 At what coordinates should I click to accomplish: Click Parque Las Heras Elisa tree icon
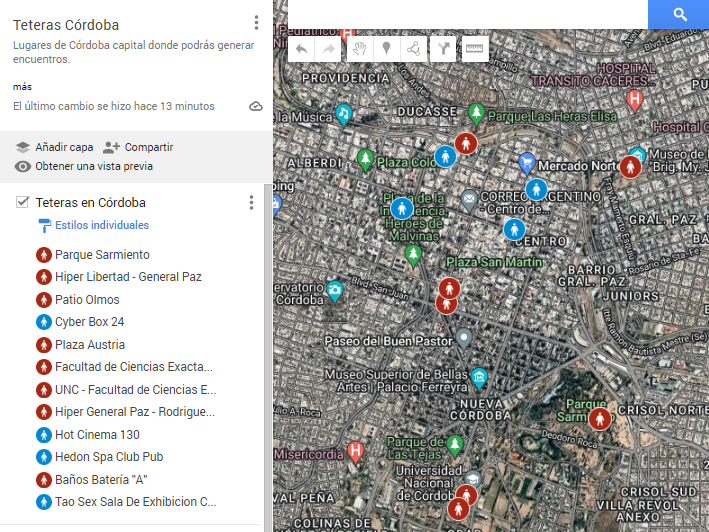click(x=476, y=113)
